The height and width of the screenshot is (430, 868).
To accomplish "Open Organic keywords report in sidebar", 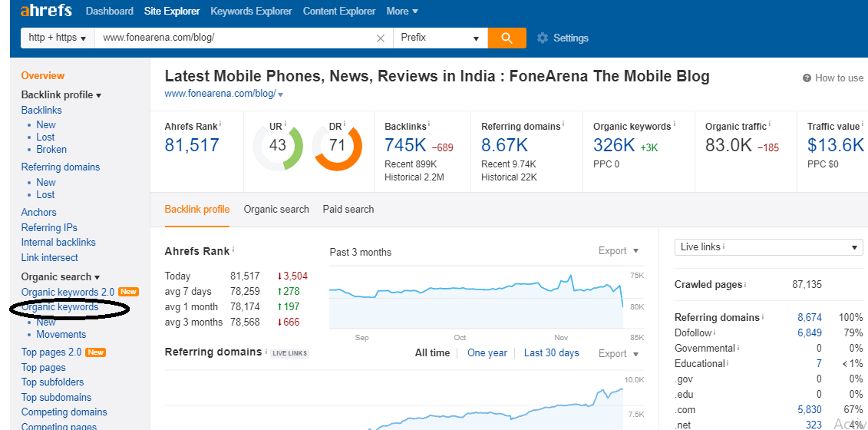I will [60, 307].
